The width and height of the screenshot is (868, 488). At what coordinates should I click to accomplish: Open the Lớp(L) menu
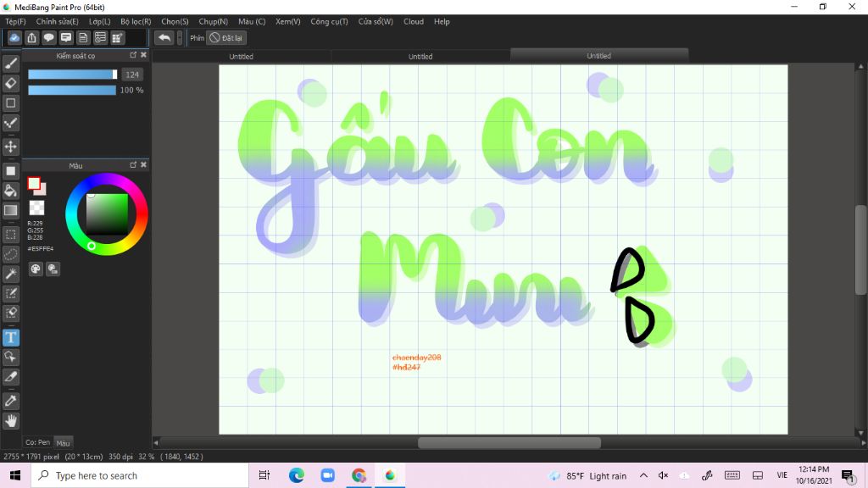(100, 21)
